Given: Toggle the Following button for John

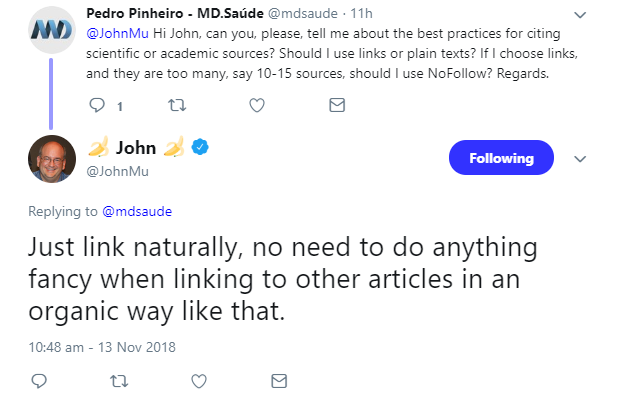Looking at the screenshot, I should coord(500,157).
